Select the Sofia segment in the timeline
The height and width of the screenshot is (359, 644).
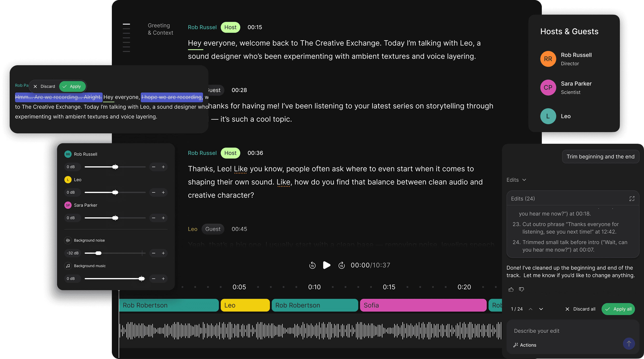pos(423,305)
